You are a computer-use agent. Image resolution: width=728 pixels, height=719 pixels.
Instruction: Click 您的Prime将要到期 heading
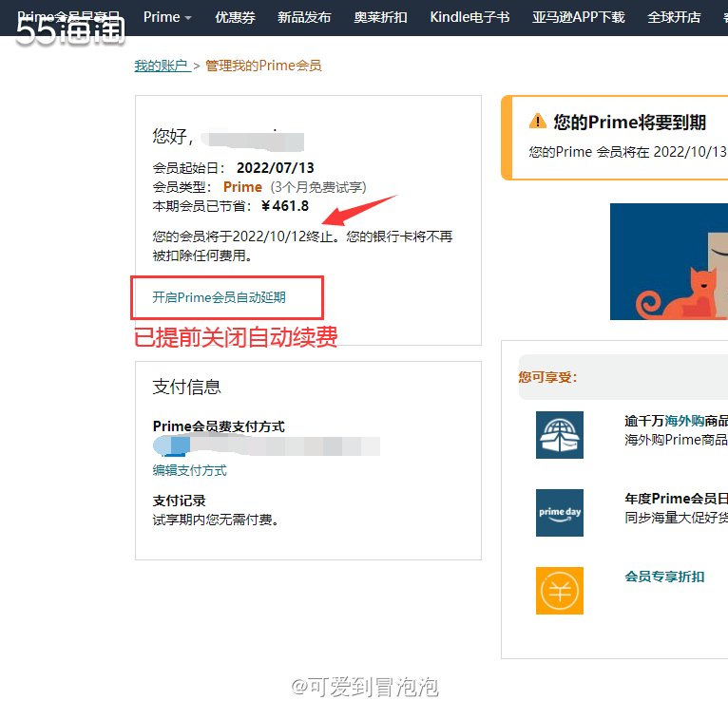629,122
